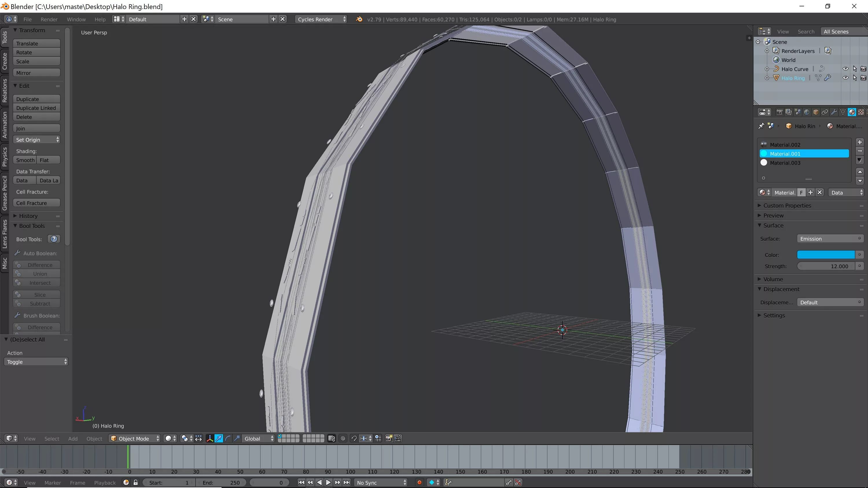Open the Render menu

(x=49, y=19)
